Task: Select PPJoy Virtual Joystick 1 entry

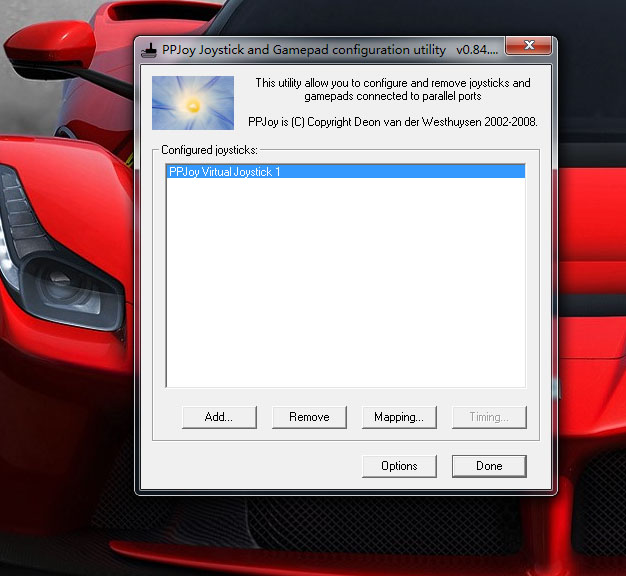Action: pyautogui.click(x=346, y=172)
